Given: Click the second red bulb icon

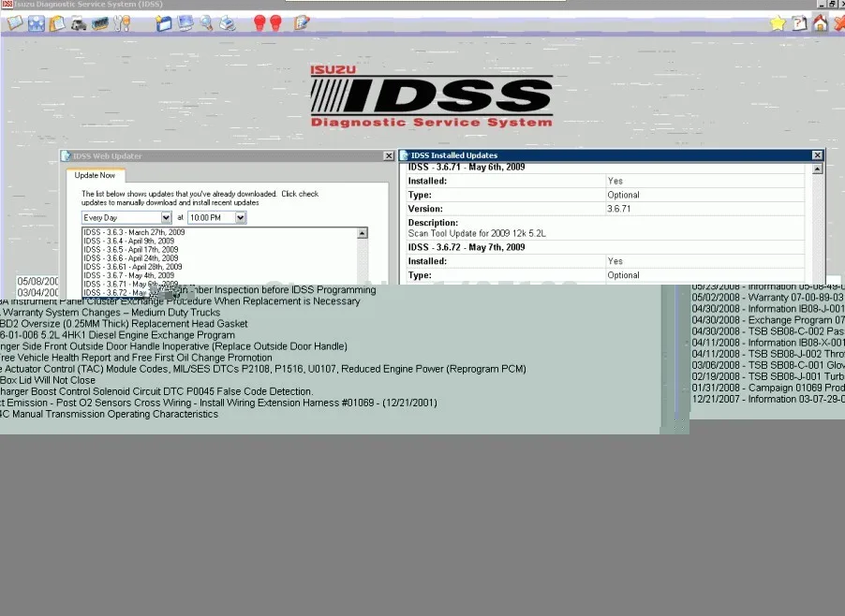Looking at the screenshot, I should pos(276,23).
